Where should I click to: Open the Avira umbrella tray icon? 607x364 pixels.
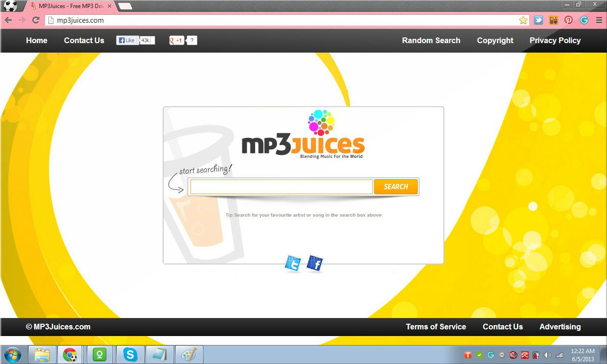(525, 355)
